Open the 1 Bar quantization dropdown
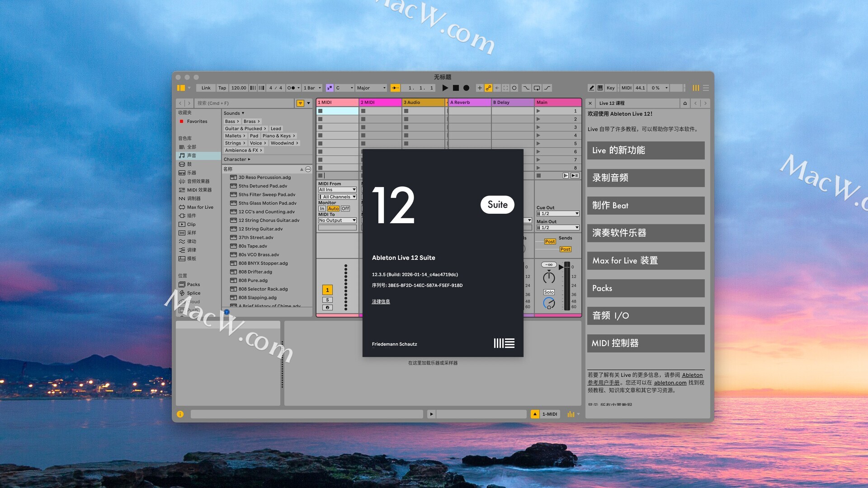Image resolution: width=868 pixels, height=488 pixels. (x=312, y=88)
